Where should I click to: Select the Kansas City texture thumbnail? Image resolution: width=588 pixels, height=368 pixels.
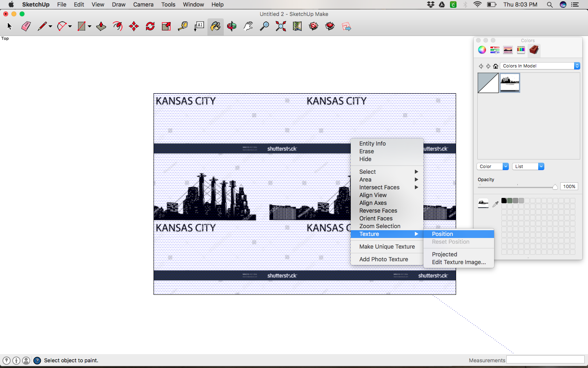(510, 83)
